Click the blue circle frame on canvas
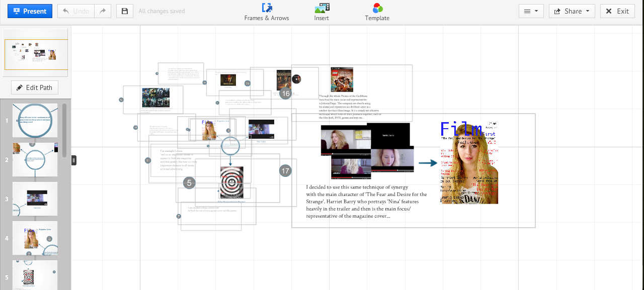644x290 pixels. (x=230, y=146)
